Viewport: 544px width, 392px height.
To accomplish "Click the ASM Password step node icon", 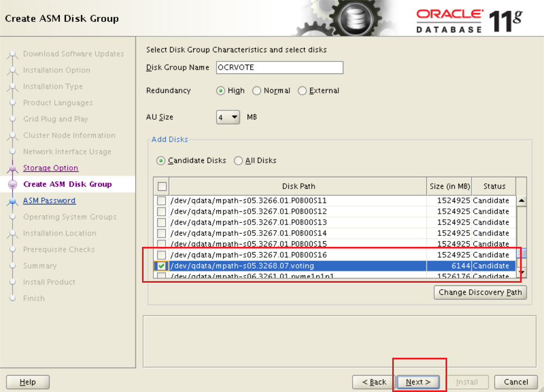I will (x=13, y=201).
